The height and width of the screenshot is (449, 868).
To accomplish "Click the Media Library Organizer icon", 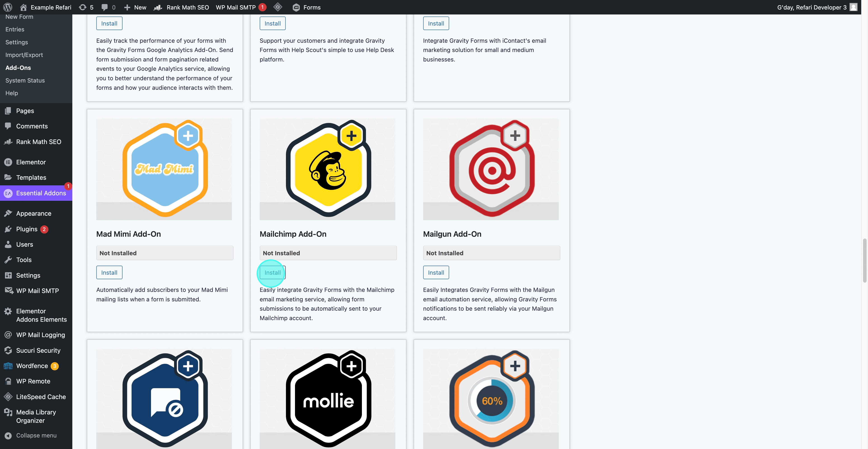I will point(8,412).
